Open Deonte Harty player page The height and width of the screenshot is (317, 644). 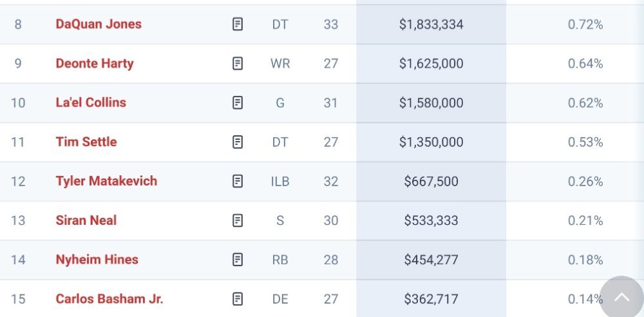[x=95, y=63]
